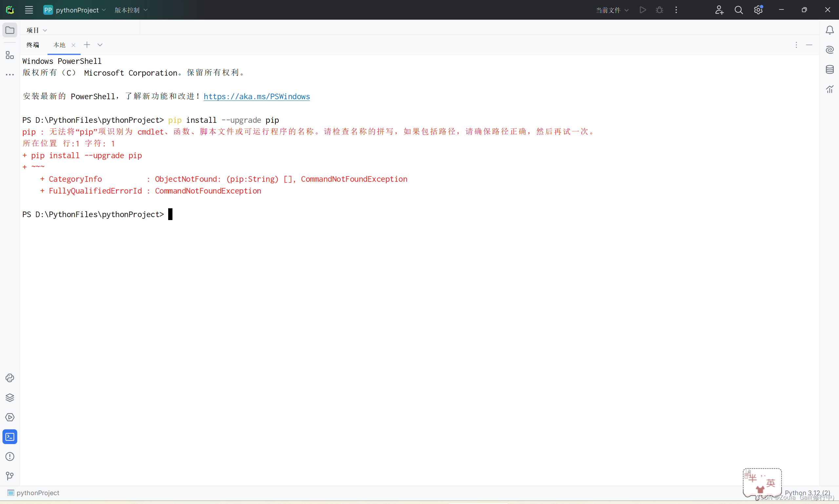Open the Python Console tool window
Screen dimensions: 839x504
(x=10, y=378)
